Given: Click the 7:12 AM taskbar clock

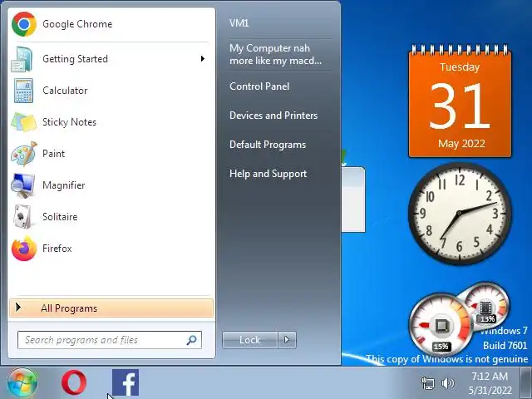Looking at the screenshot, I should click(490, 383).
